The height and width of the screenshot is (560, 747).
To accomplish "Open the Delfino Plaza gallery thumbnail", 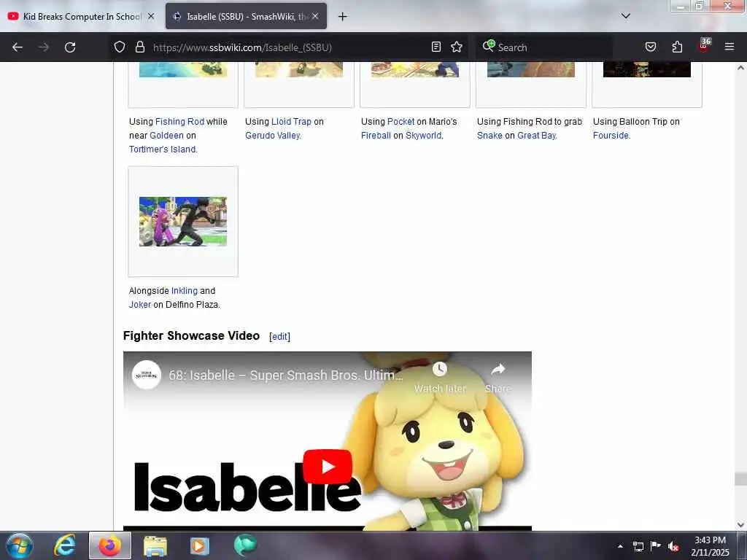I will [x=183, y=222].
